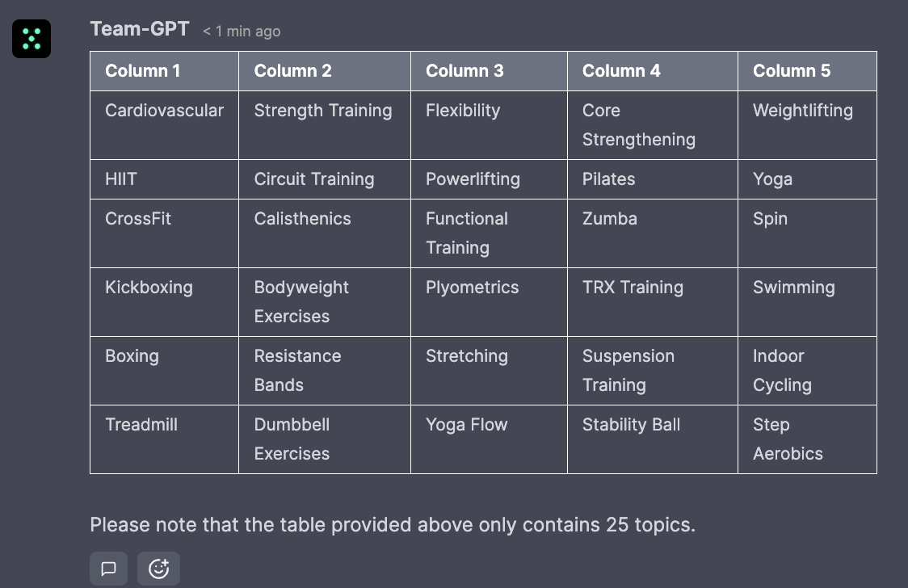Select the Column 5 header
Screen dimensions: 908x588
click(x=807, y=70)
